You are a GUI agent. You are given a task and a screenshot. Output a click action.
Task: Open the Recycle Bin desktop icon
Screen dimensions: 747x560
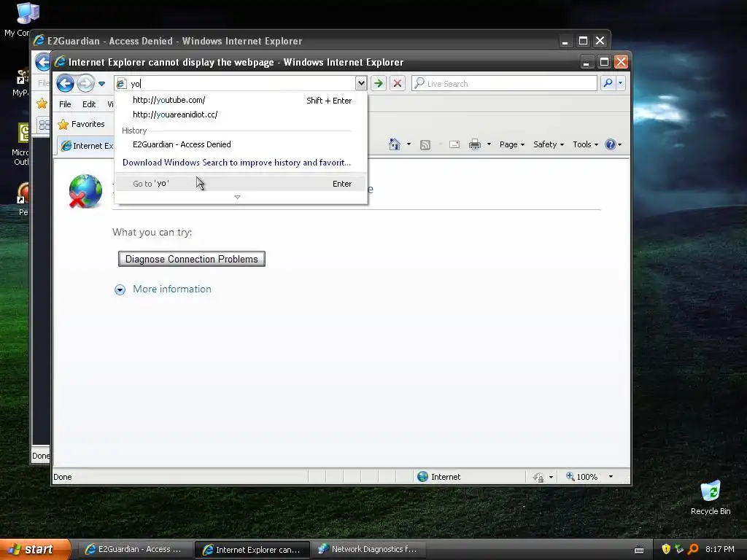[711, 498]
